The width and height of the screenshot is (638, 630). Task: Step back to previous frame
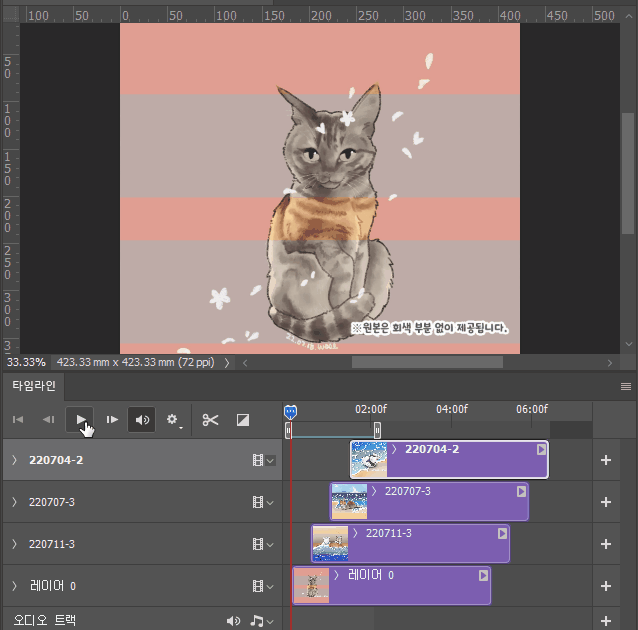point(49,419)
